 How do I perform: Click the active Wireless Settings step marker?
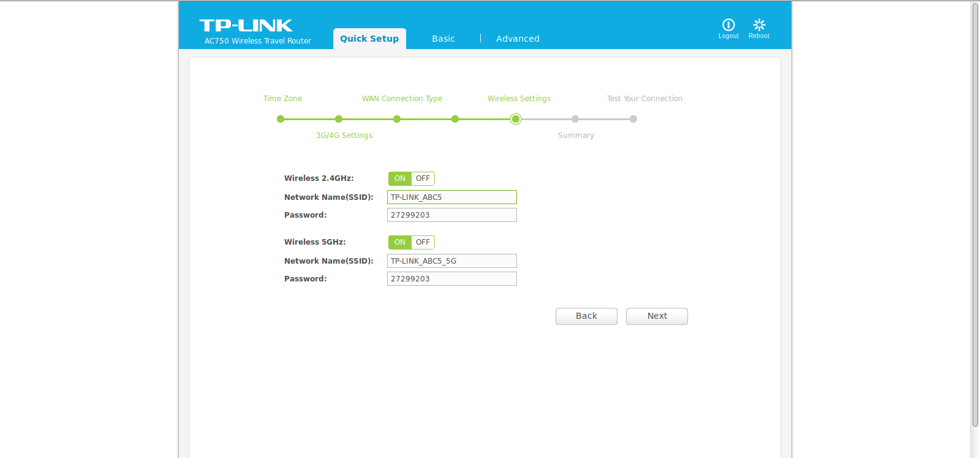click(516, 119)
